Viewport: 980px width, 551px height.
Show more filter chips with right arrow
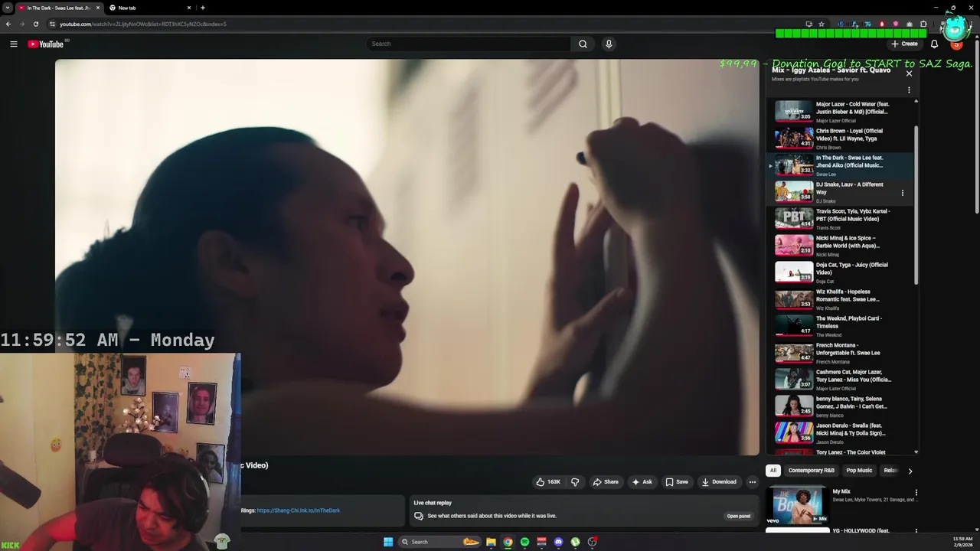tap(910, 471)
